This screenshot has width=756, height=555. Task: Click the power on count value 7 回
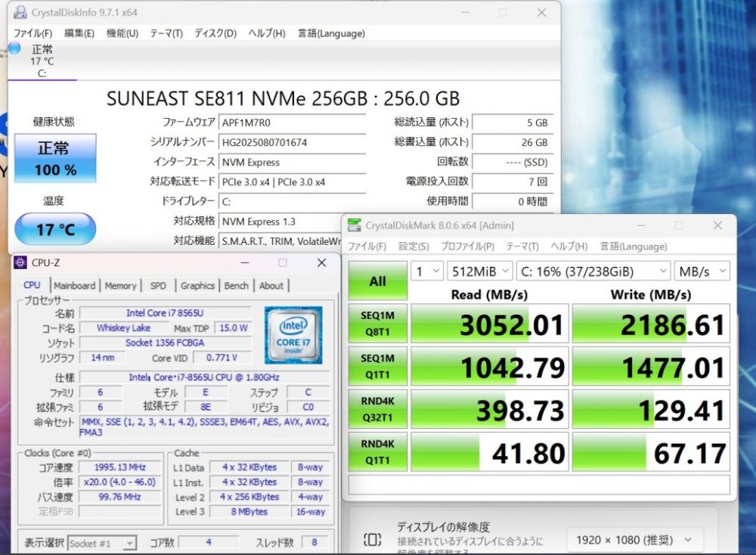[x=513, y=181]
